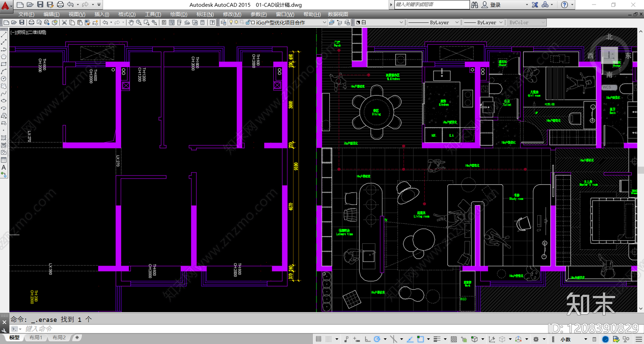Viewport: 644px width, 344px height.
Task: Click the Plot printer icon in quick access toolbar
Action: [x=60, y=4]
